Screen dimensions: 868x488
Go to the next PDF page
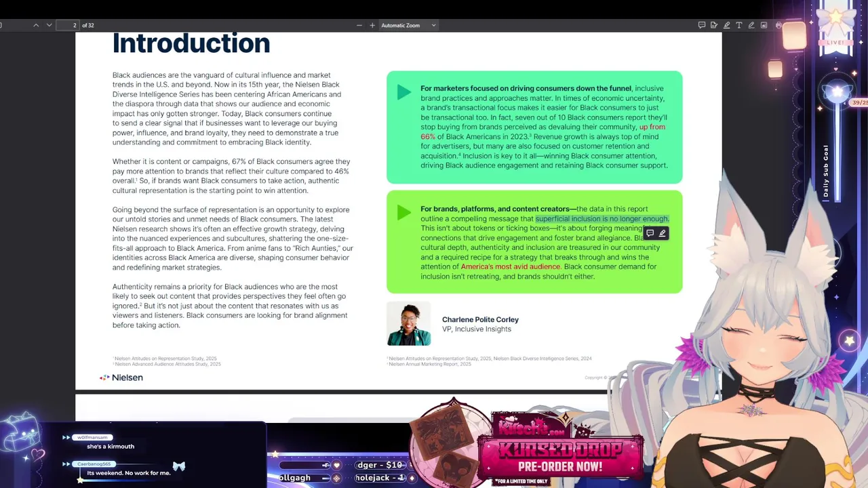coord(49,25)
